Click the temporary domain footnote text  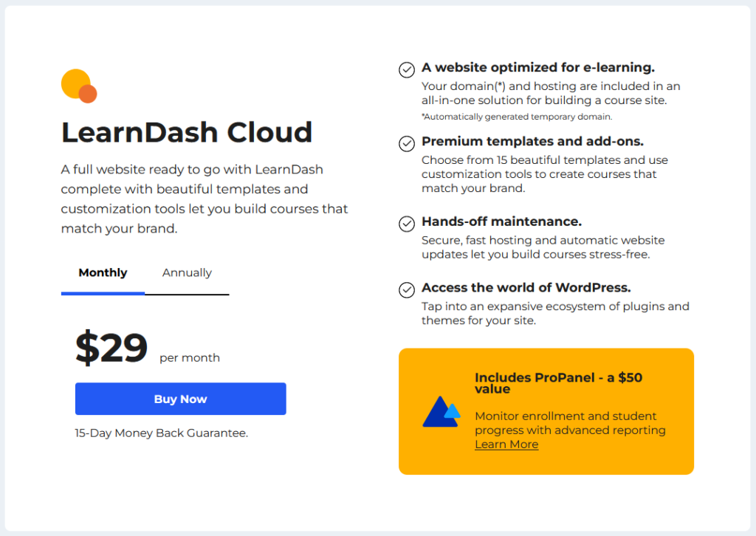click(x=517, y=117)
